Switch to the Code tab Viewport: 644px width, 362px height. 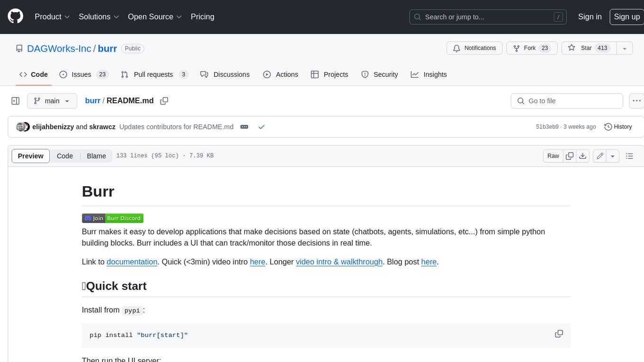[x=34, y=74]
